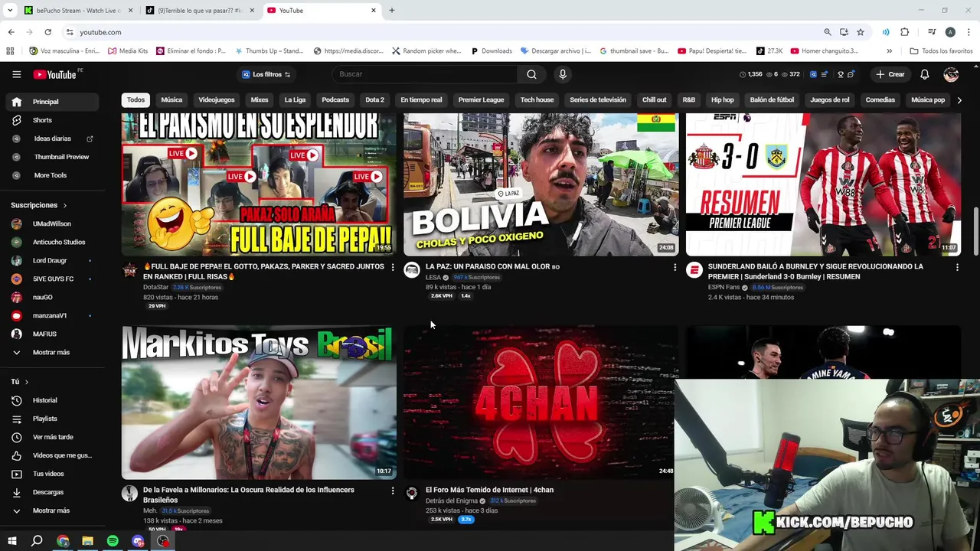
Task: Select the Todos chip
Action: tap(136, 99)
